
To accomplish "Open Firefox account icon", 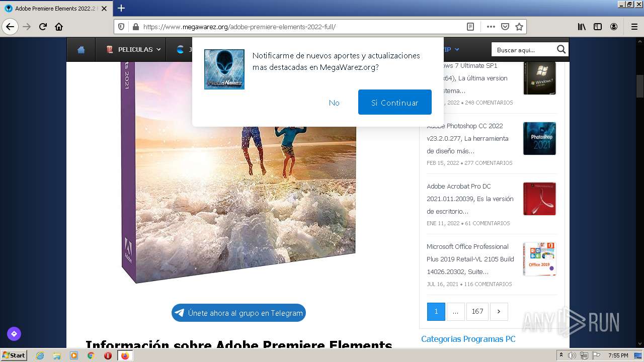I will click(614, 27).
